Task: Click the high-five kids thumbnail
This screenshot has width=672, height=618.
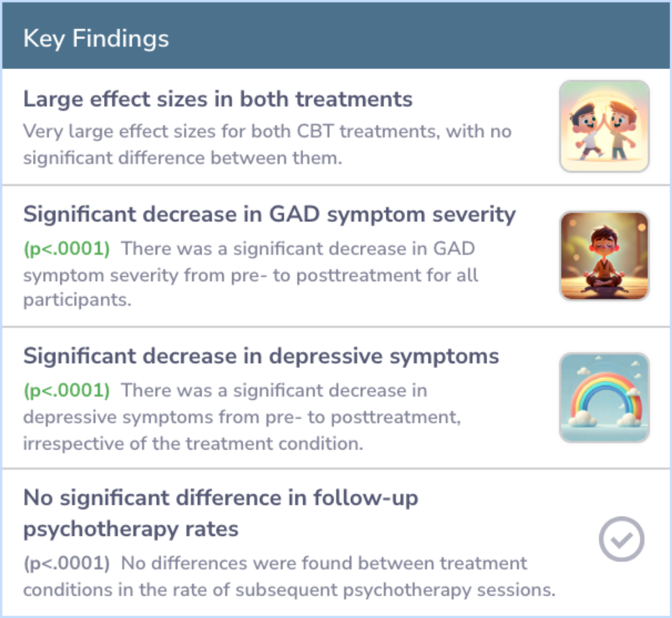Action: pos(604,126)
